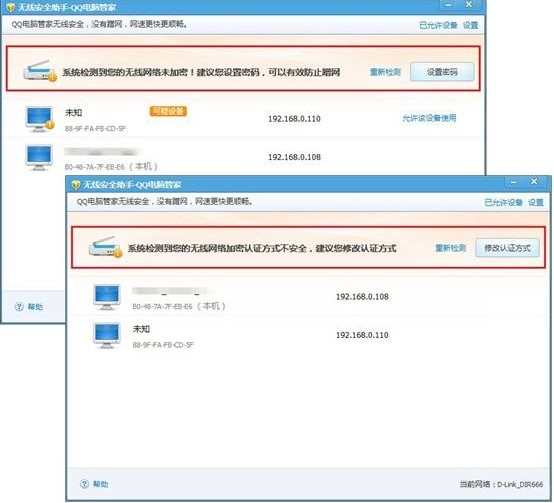
Task: Click the 修改认证方式 button
Action: (507, 248)
